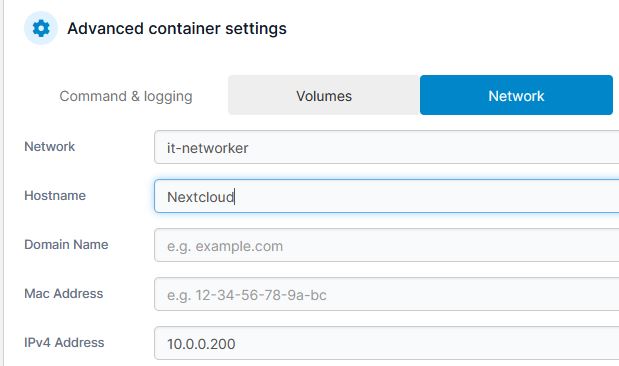The height and width of the screenshot is (366, 619).
Task: Click the it-networker value text
Action: (207, 148)
